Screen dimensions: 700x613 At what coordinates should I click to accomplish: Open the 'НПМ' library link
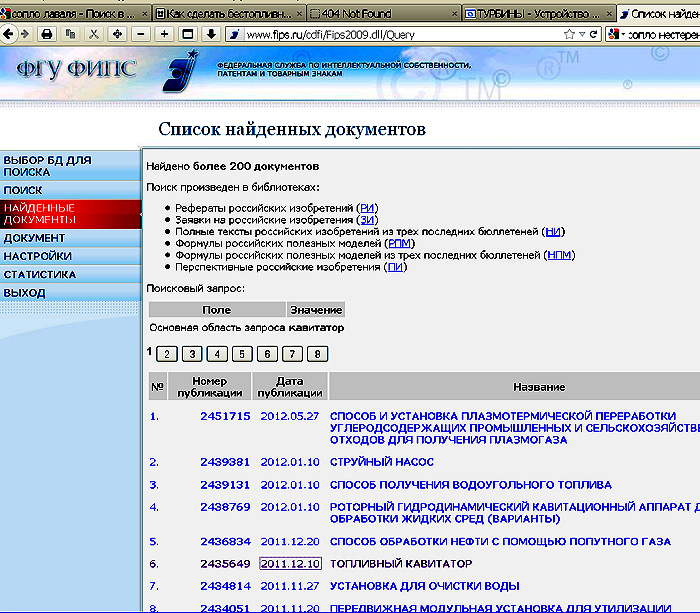[x=559, y=255]
